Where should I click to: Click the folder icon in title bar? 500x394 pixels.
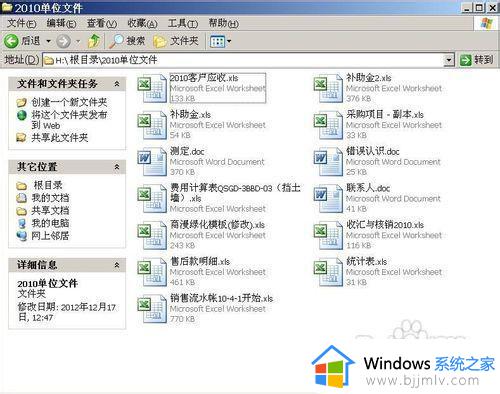[x=7, y=7]
